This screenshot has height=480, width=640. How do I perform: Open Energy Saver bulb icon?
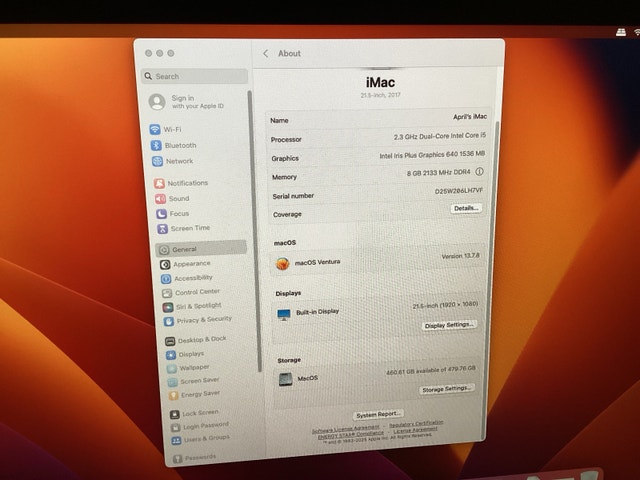click(173, 396)
